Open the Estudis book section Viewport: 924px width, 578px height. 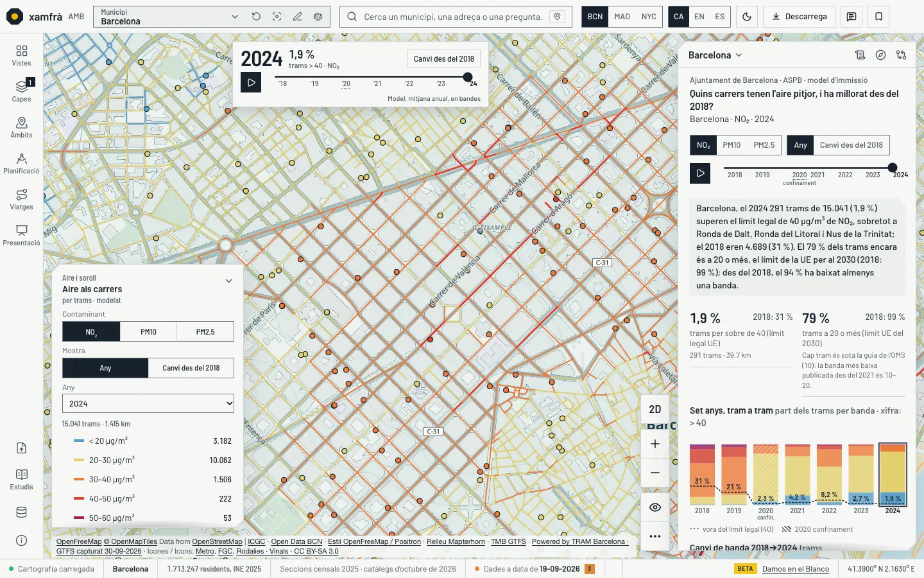point(21,479)
